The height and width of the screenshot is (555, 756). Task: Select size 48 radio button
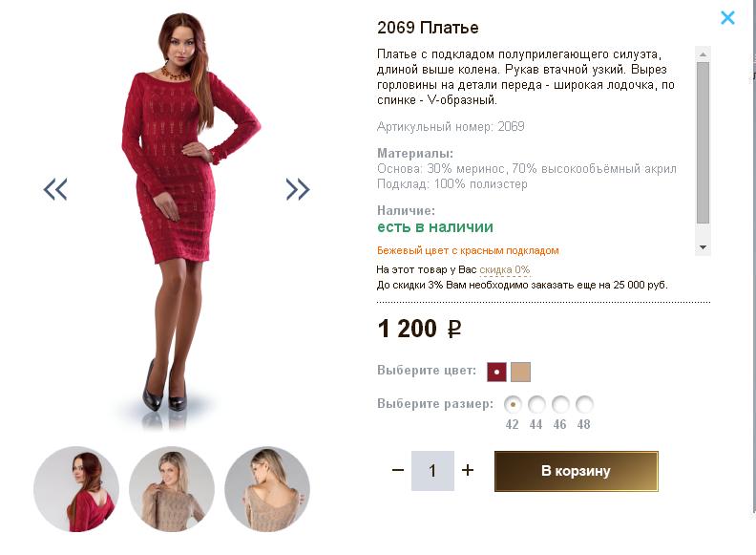pyautogui.click(x=584, y=404)
